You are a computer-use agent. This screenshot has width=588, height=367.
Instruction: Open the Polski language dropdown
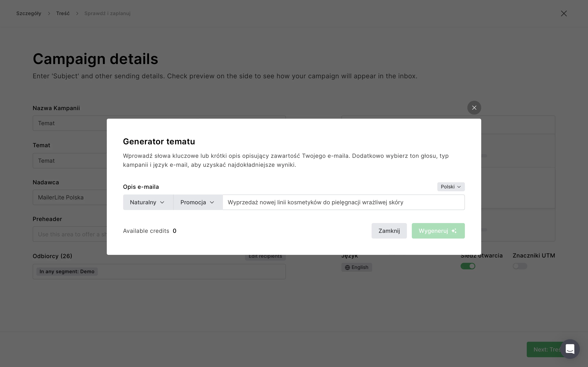[x=451, y=187]
